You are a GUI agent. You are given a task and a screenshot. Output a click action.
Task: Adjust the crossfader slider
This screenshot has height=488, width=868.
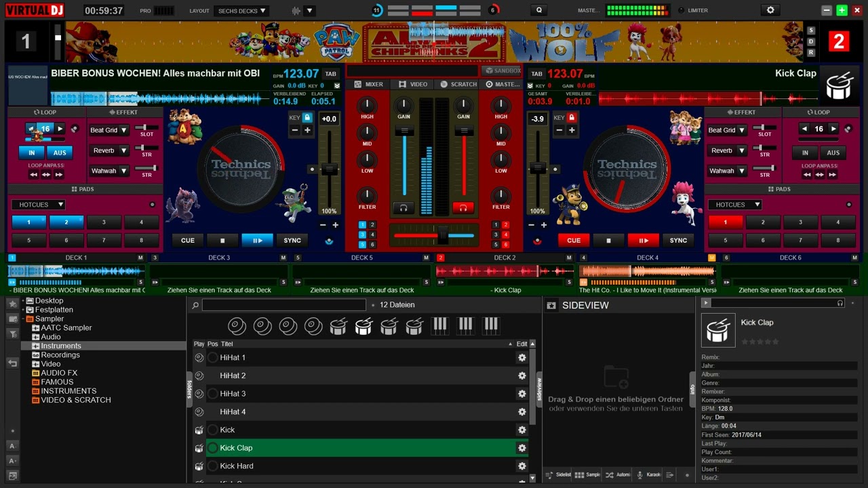click(442, 235)
